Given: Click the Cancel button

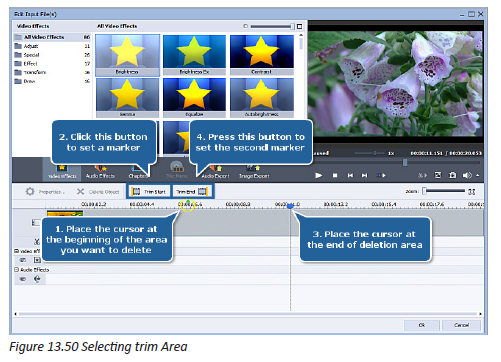Looking at the screenshot, I should [x=461, y=325].
